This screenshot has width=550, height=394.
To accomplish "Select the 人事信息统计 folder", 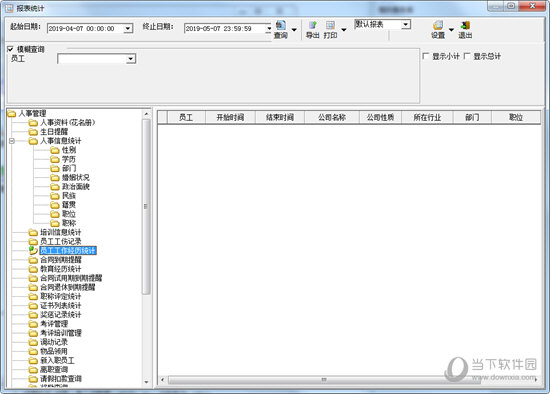I will [x=55, y=141].
